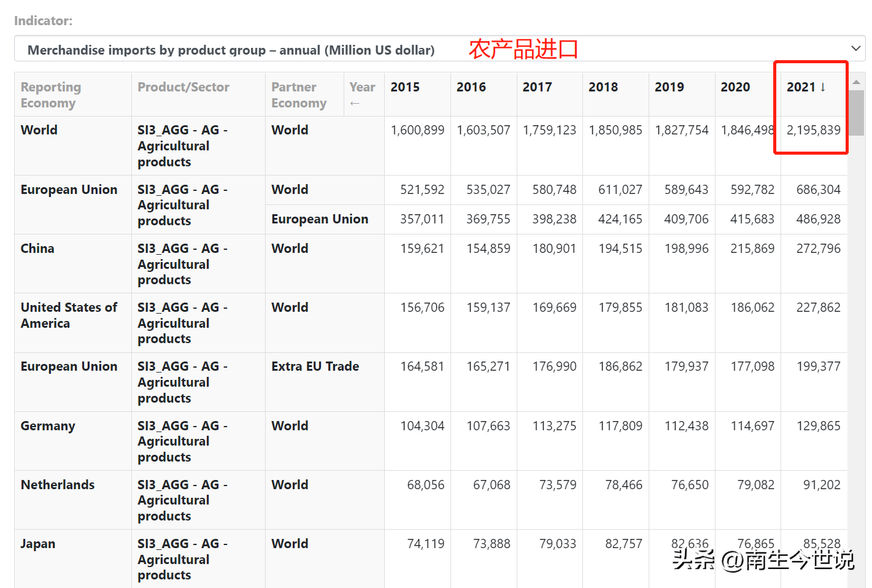Click the World 2021 value 2,195,839
This screenshot has width=872, height=588.
pyautogui.click(x=813, y=130)
